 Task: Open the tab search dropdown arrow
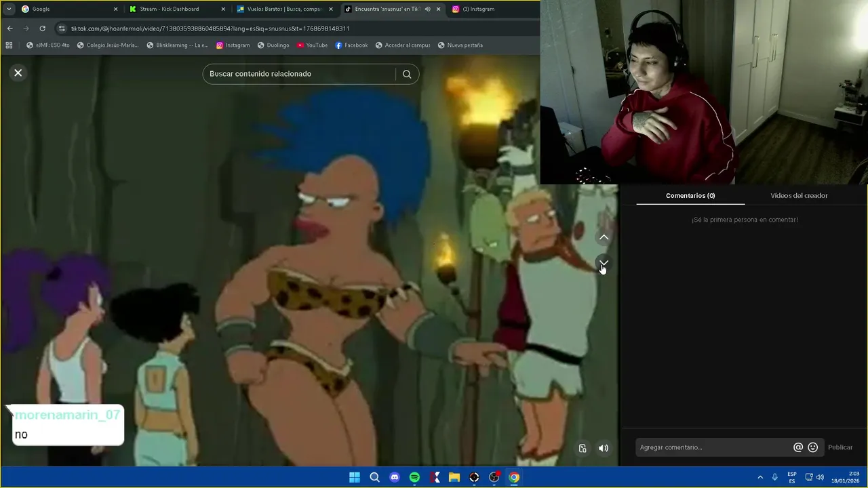coord(8,9)
